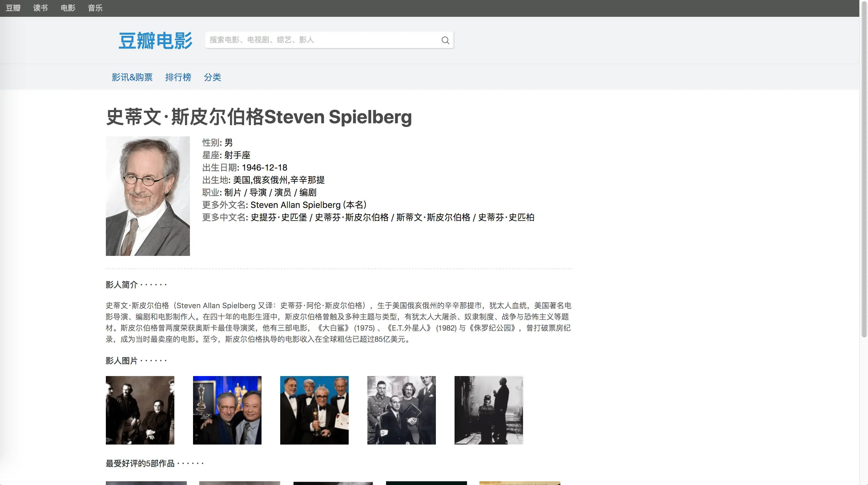Screen dimensions: 868x485
Task: Open the first sepia group photo
Action: pyautogui.click(x=140, y=410)
